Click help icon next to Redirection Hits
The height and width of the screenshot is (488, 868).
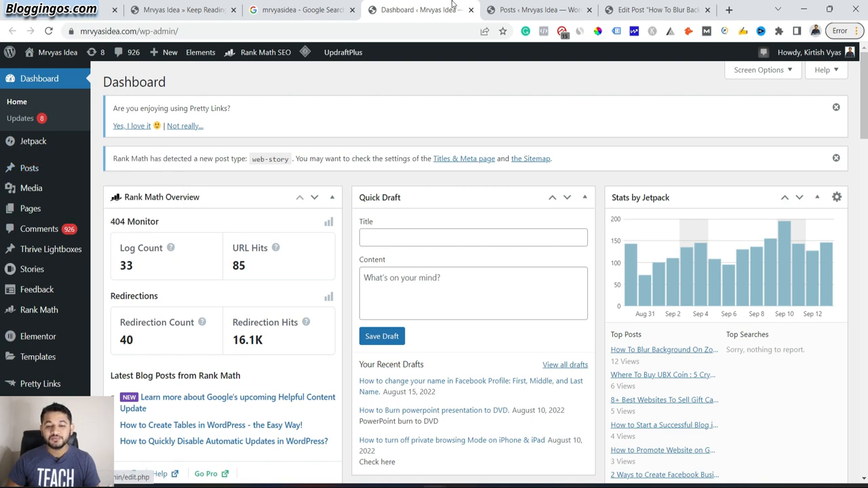click(x=306, y=322)
